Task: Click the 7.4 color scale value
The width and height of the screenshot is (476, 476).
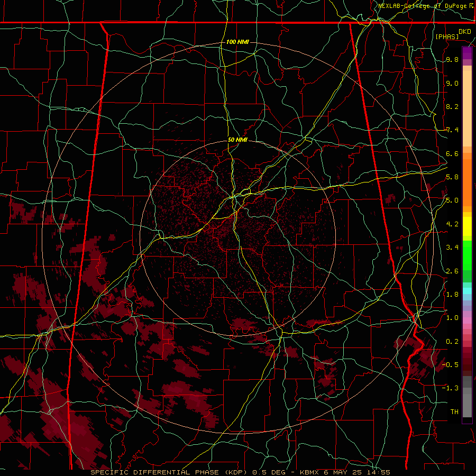Action: [x=452, y=130]
